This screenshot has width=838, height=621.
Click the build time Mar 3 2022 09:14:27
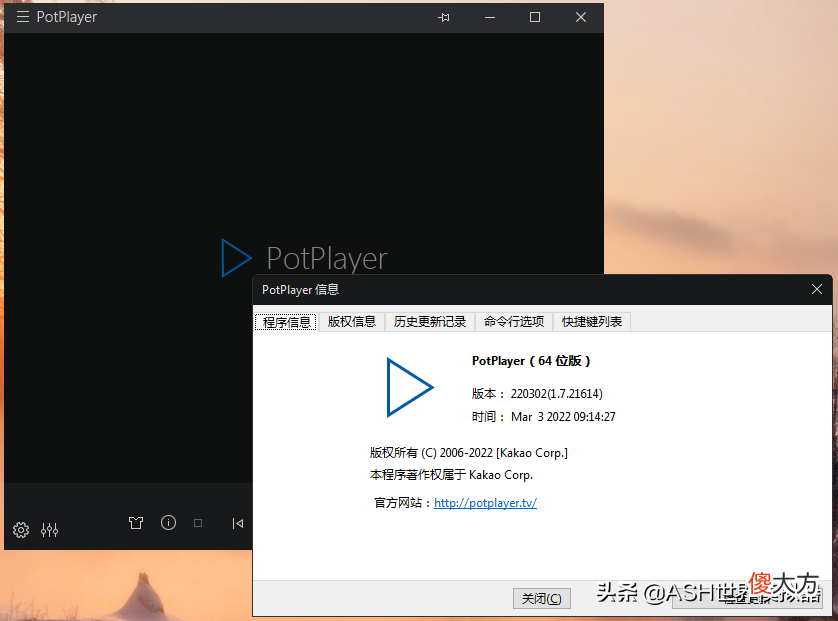click(563, 417)
